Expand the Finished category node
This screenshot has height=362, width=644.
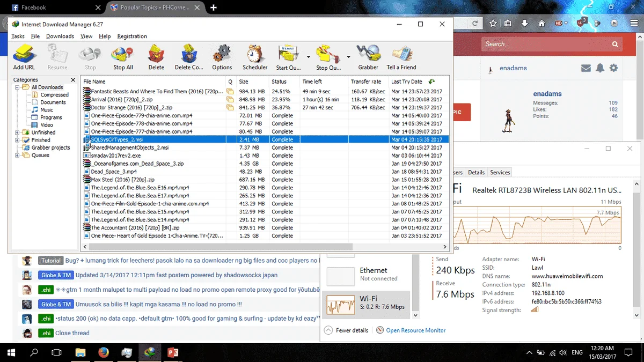tap(17, 140)
